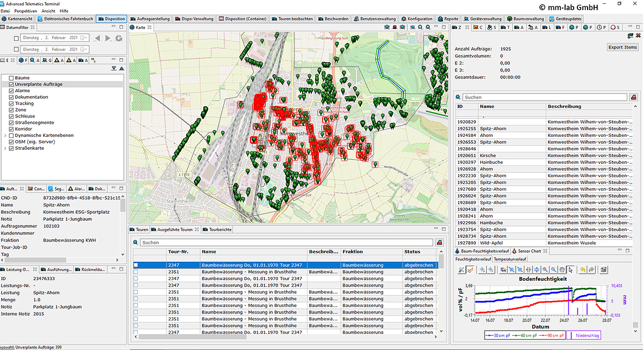Open the first date picker dropdown
This screenshot has height=350, width=644.
click(85, 38)
